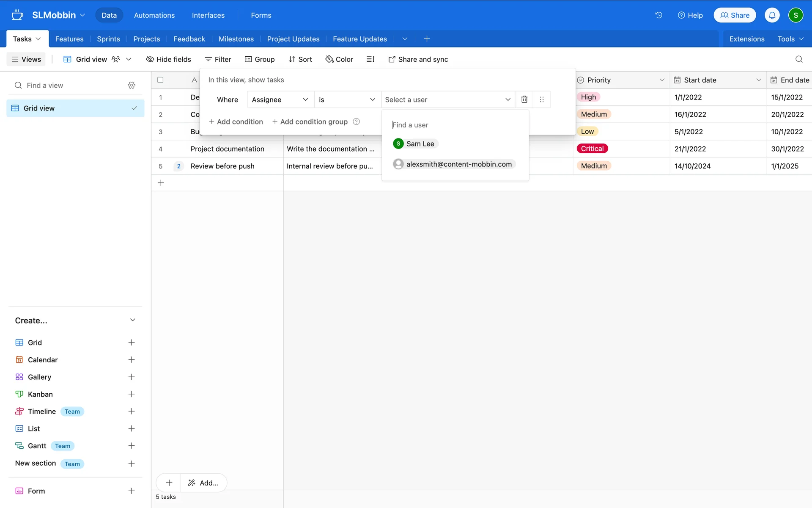Open view settings gear in sidebar
812x508 pixels.
coord(132,86)
